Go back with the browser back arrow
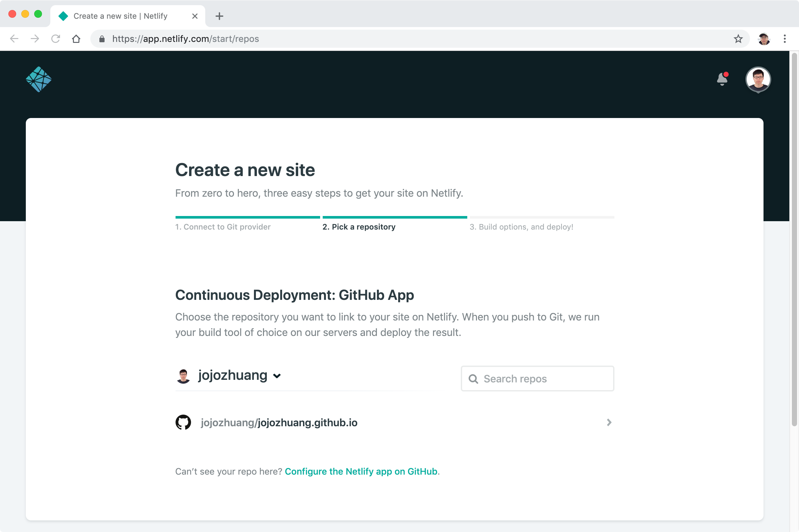Image resolution: width=799 pixels, height=532 pixels. tap(14, 39)
